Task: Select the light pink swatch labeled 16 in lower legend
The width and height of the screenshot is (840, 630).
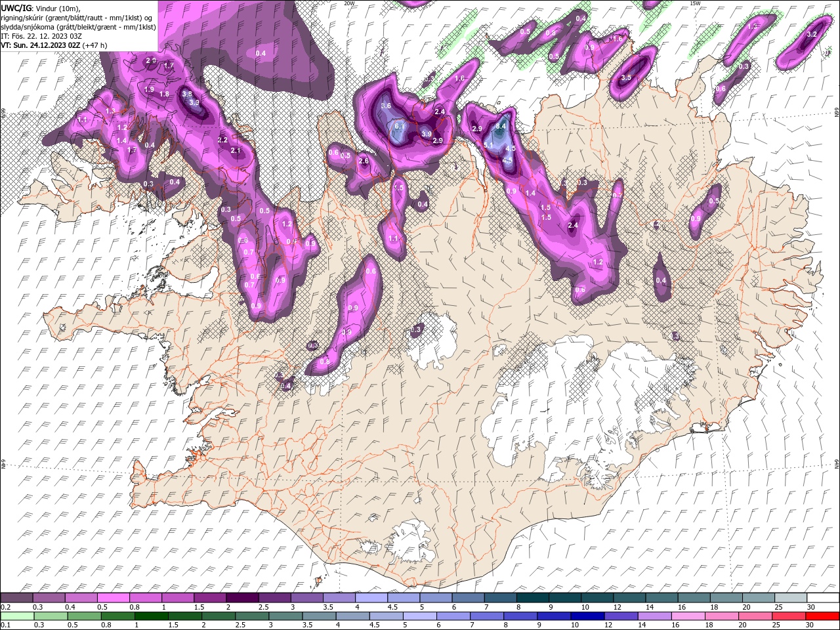Action: (688, 616)
